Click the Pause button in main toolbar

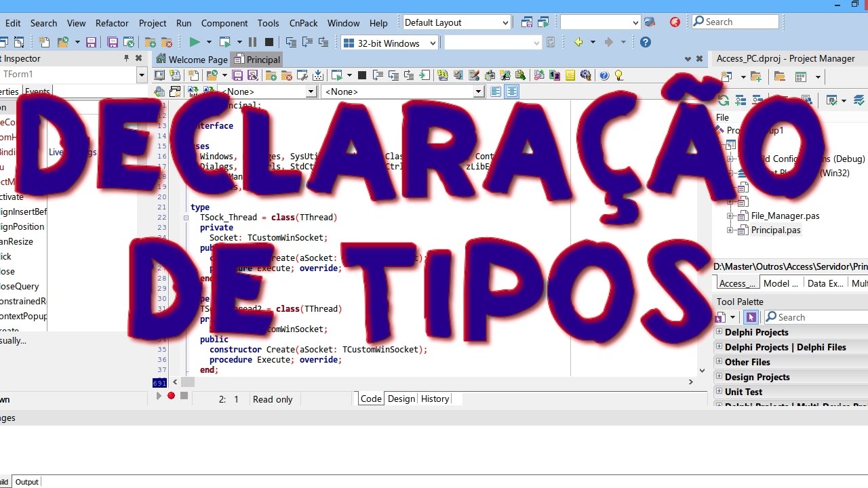[252, 42]
